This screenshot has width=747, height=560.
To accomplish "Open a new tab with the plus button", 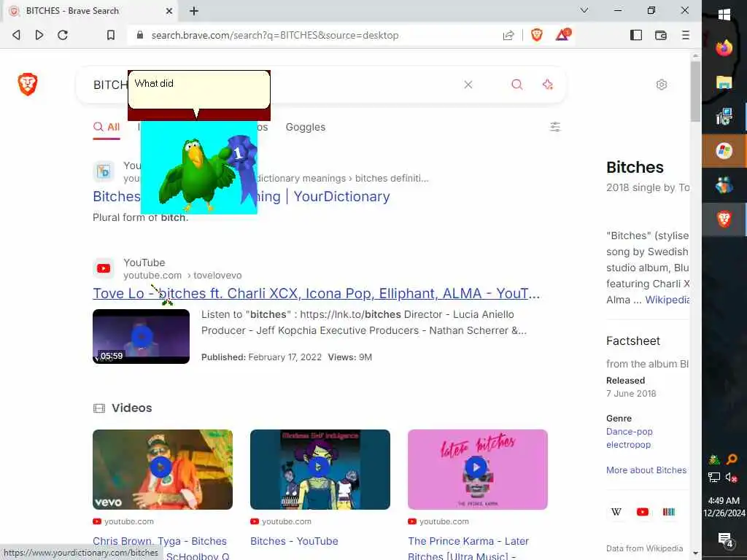I will coord(194,10).
